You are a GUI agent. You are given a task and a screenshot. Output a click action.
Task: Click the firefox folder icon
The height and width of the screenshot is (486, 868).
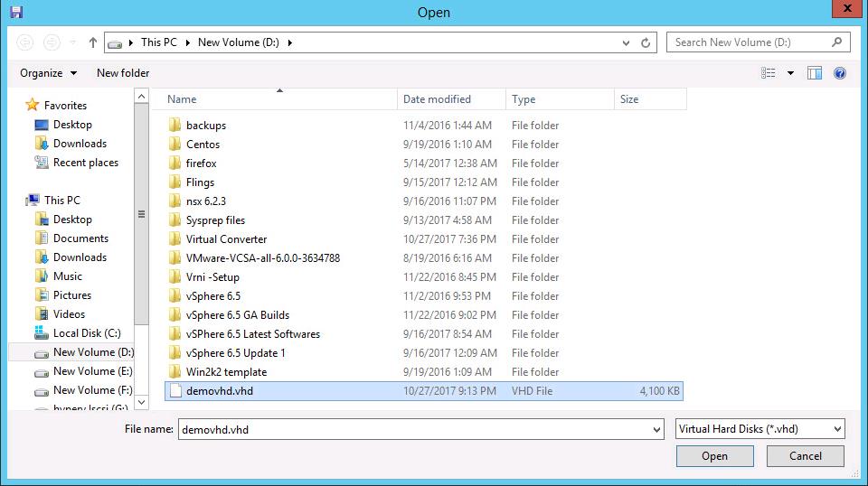click(175, 164)
